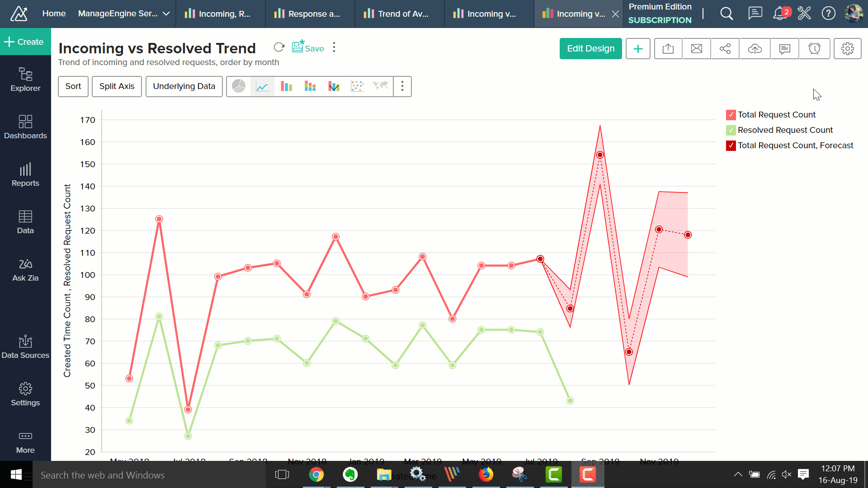Screen dimensions: 868x488
Task: Disable the Total Request Count, Forecast checkbox
Action: (731, 145)
